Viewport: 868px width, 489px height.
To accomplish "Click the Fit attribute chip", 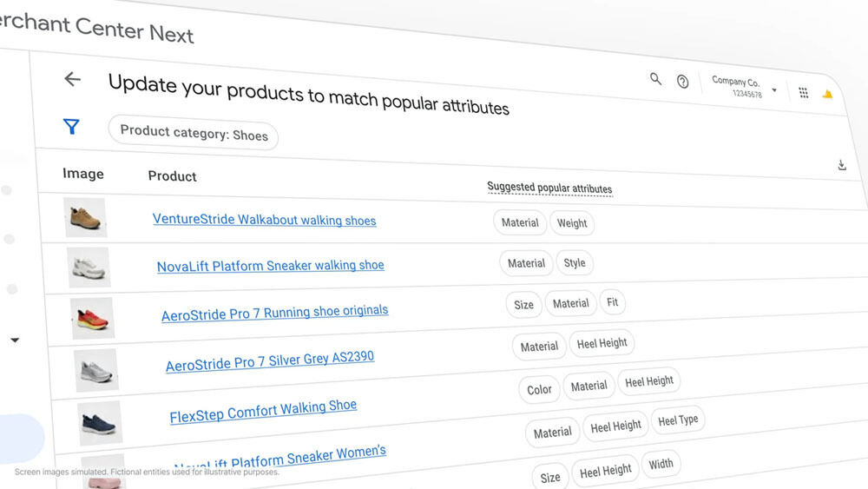I will click(x=612, y=302).
